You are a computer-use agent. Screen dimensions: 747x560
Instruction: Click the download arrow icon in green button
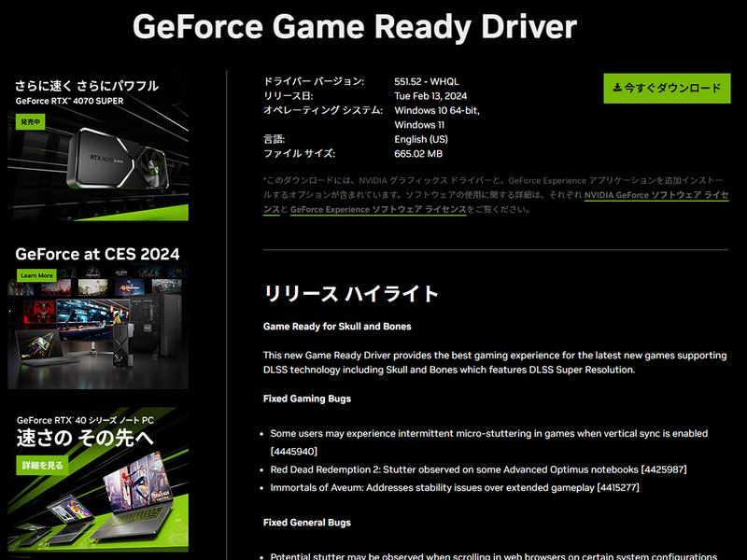617,88
